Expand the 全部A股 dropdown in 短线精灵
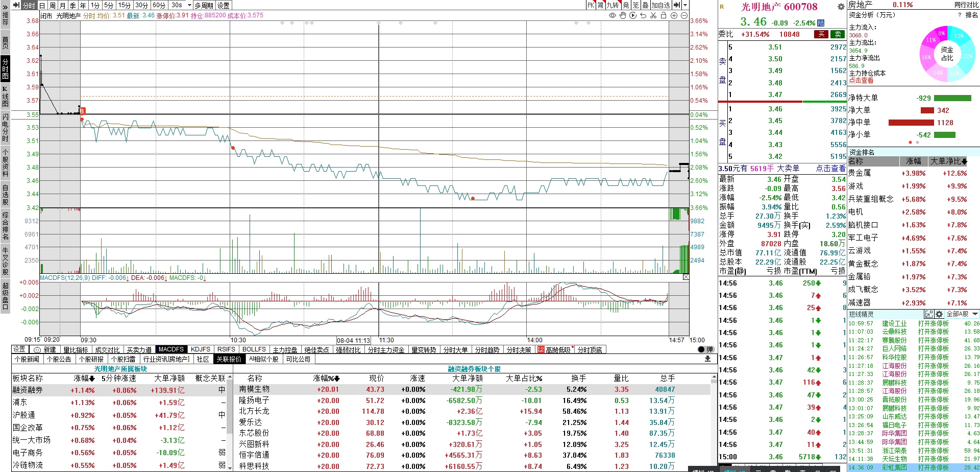This screenshot has width=980, height=472. click(x=975, y=314)
